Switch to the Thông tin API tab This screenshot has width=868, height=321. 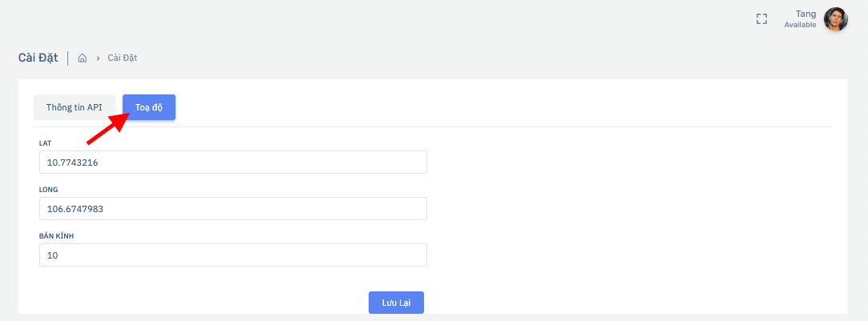[75, 107]
